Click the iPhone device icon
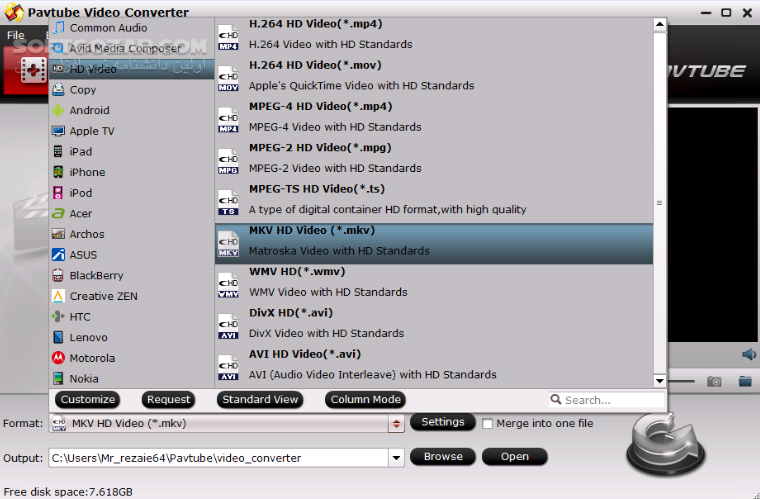This screenshot has width=760, height=499. tap(58, 172)
